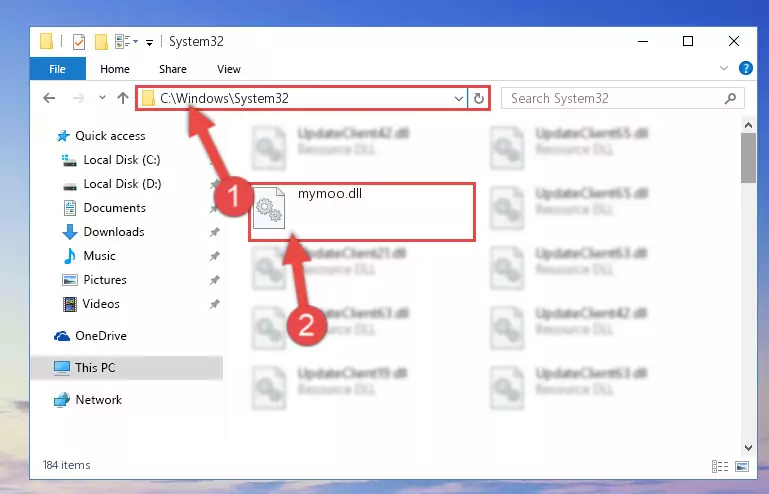Click the search magnifier icon
Screen dimensions: 769x494
730,99
